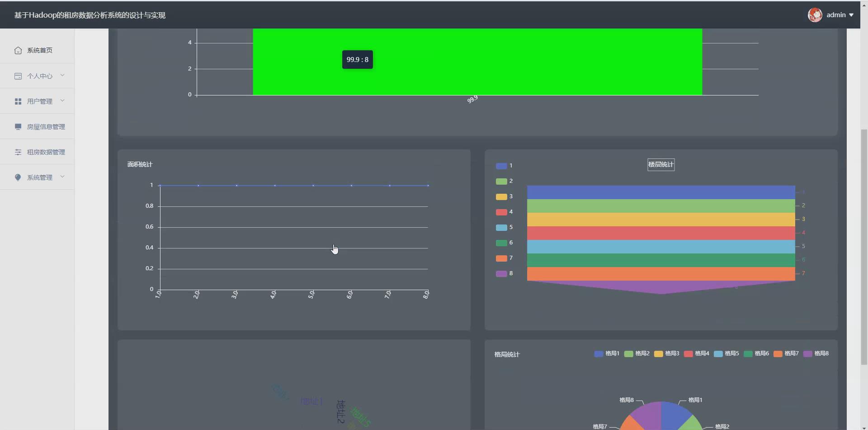
Task: Click the bright green bar in the top chart
Action: 477,62
